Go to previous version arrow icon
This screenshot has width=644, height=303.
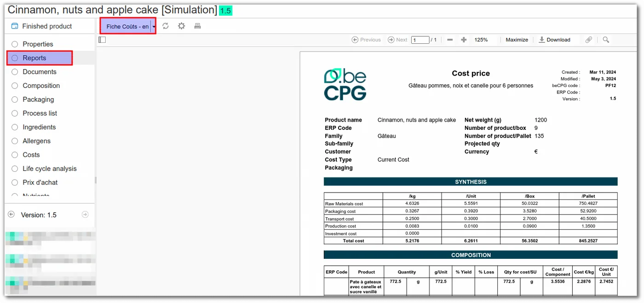(x=11, y=215)
